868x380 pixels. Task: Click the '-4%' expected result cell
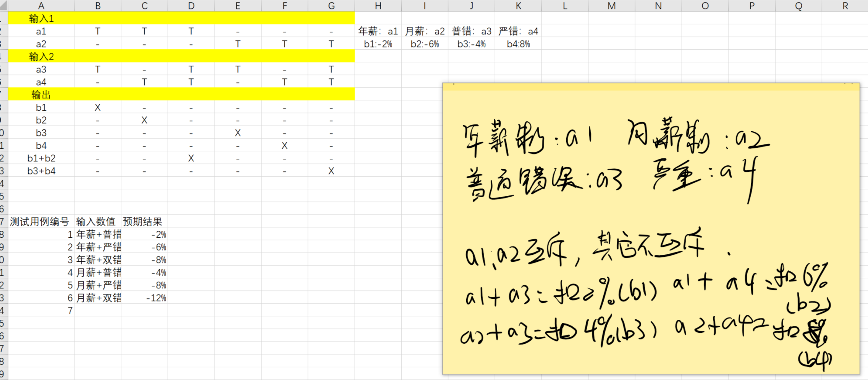pos(144,272)
